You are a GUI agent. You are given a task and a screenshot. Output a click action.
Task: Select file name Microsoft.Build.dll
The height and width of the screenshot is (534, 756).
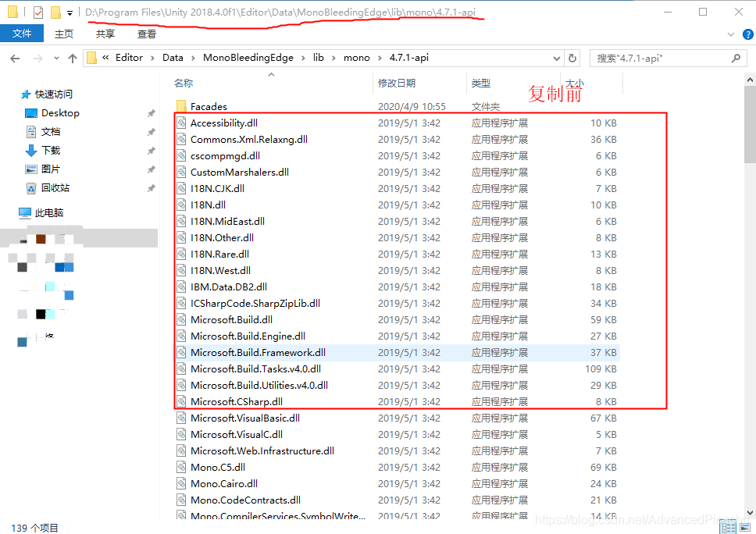pyautogui.click(x=231, y=319)
